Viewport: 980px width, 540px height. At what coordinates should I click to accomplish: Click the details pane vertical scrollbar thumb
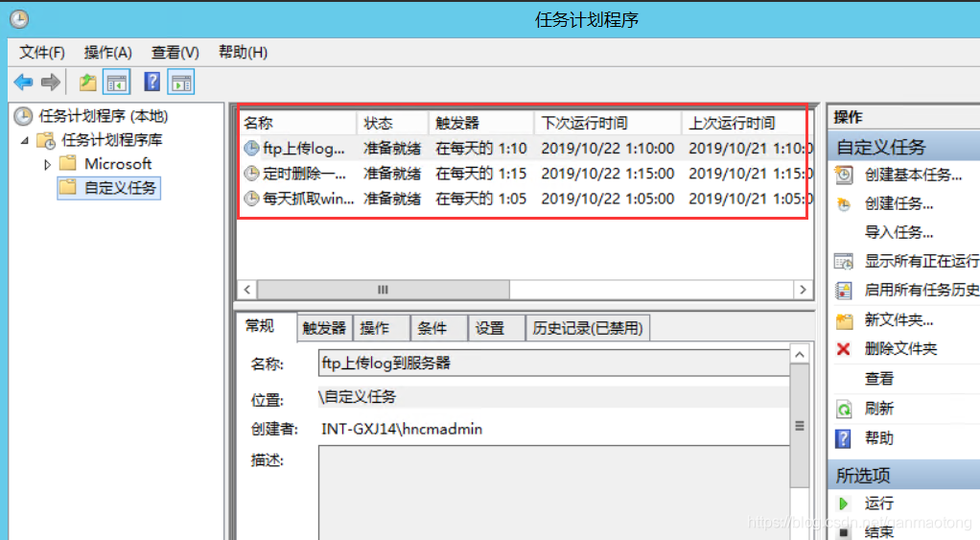pos(800,426)
